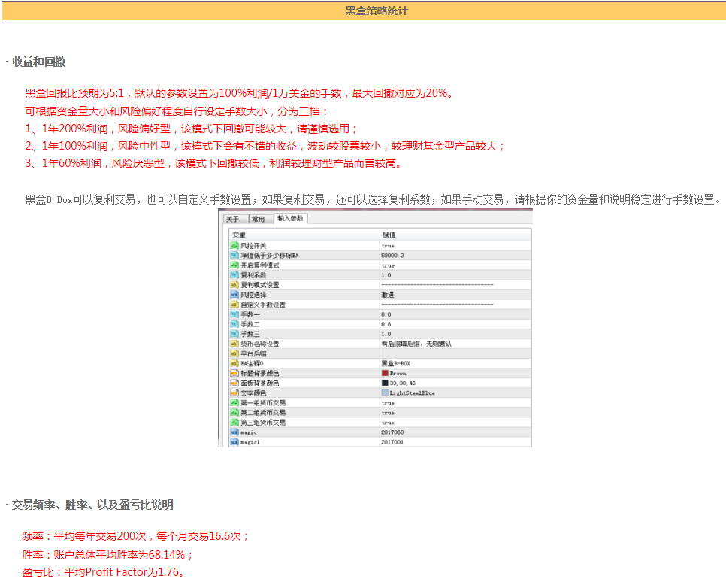Click the 变量 column header
726x588 pixels.
pyautogui.click(x=304, y=235)
